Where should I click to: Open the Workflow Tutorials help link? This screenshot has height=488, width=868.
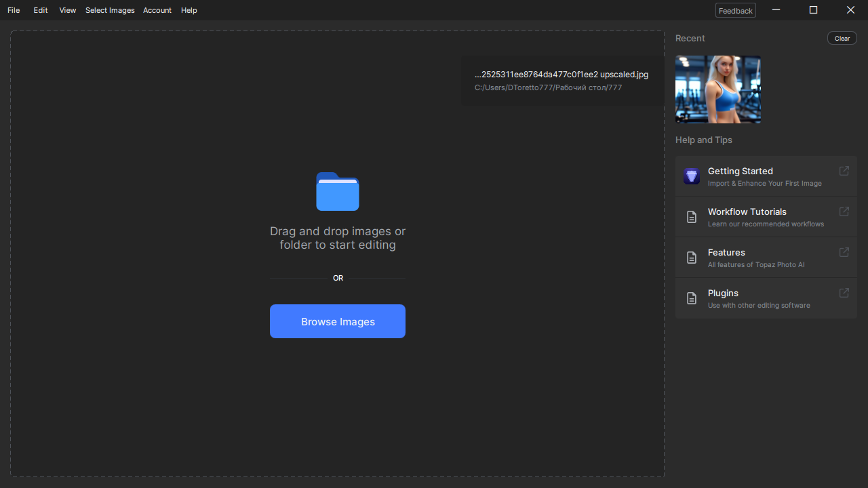pos(766,217)
